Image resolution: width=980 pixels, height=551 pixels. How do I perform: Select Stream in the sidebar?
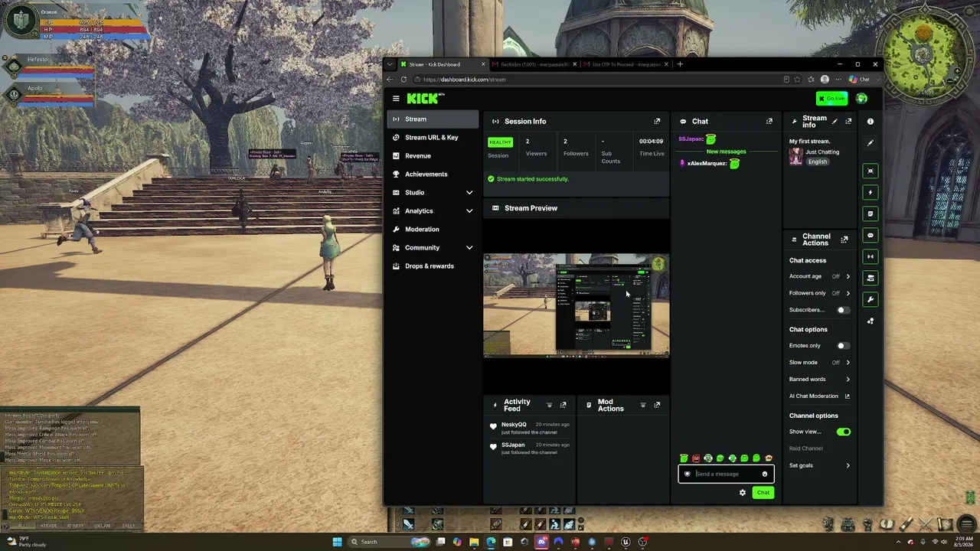pos(433,119)
